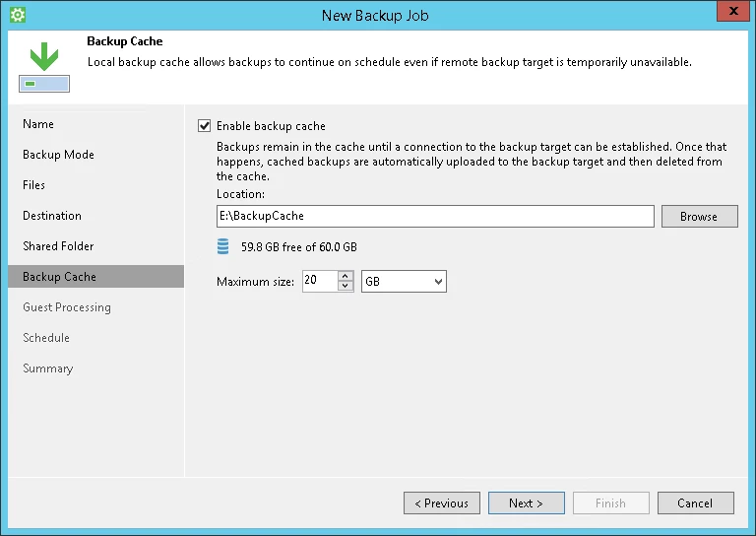This screenshot has height=536, width=756.
Task: Click the Location path input field
Action: [435, 216]
